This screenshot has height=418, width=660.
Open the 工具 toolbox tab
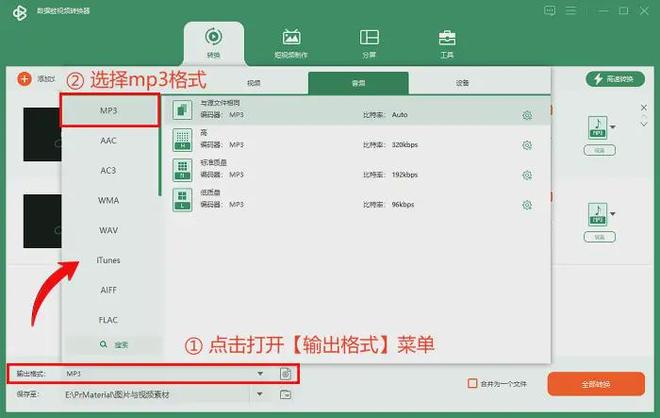click(x=447, y=44)
